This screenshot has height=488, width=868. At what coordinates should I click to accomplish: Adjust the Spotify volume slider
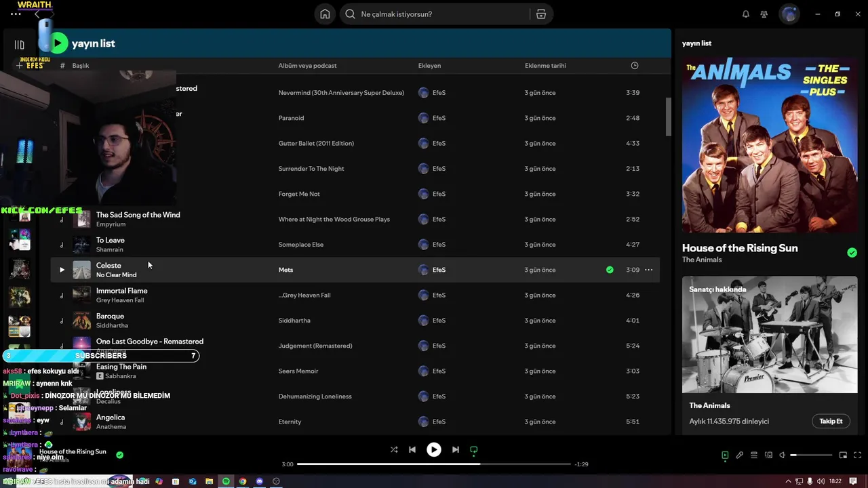(x=811, y=455)
